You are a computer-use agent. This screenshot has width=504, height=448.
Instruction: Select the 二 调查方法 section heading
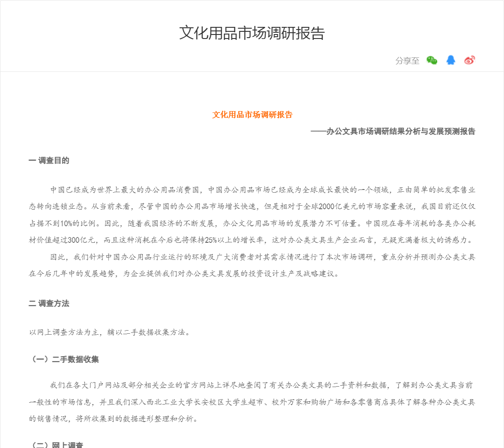click(49, 303)
